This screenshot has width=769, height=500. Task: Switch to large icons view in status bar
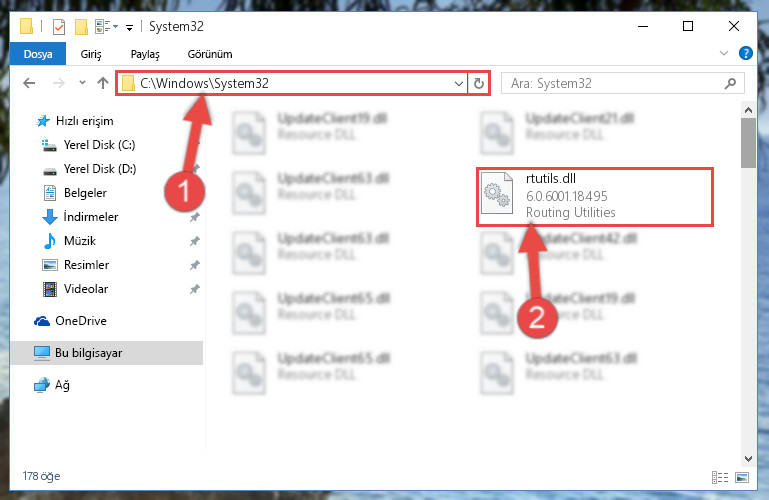pos(743,477)
